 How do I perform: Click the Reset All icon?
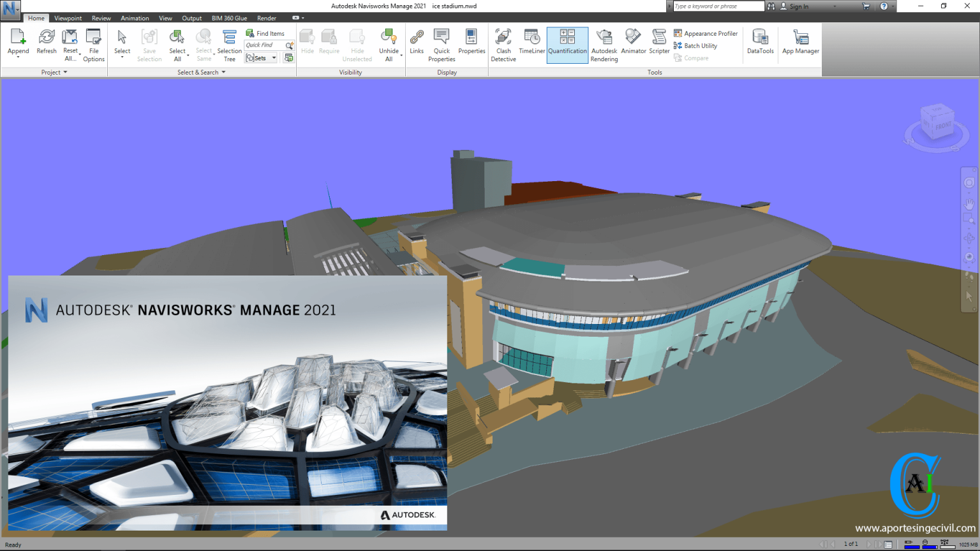coord(70,37)
